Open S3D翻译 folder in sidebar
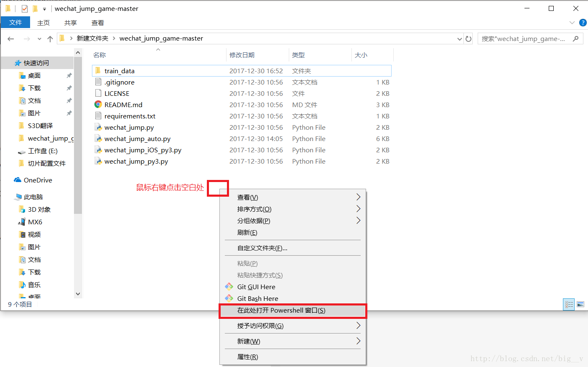Image resolution: width=588 pixels, height=367 pixels. 40,126
